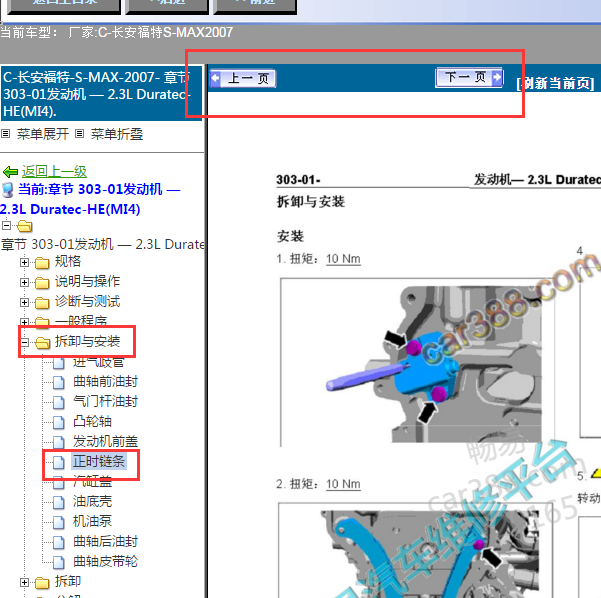Expand the 拆卸 folder at bottom
The height and width of the screenshot is (598, 601).
coord(24,582)
